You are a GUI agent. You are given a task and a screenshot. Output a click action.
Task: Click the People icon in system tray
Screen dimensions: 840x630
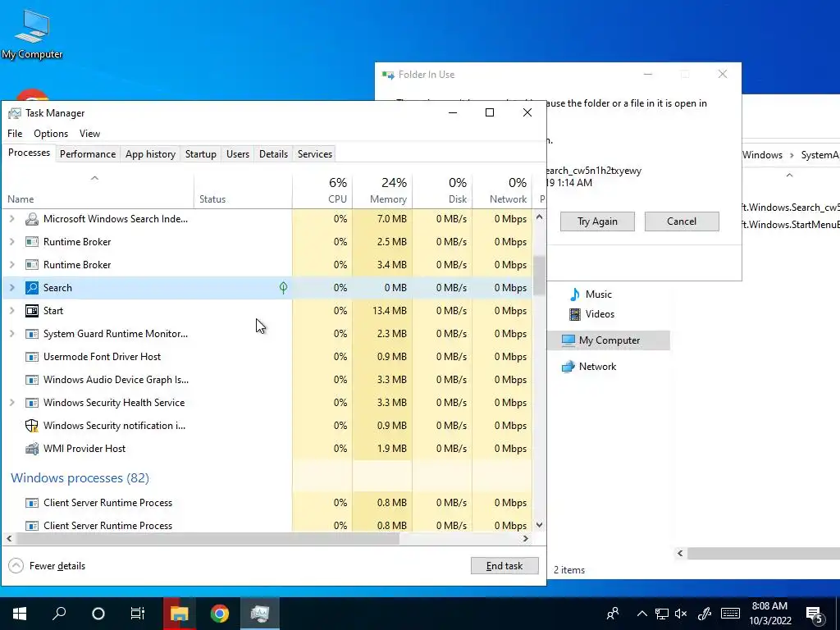pos(613,614)
